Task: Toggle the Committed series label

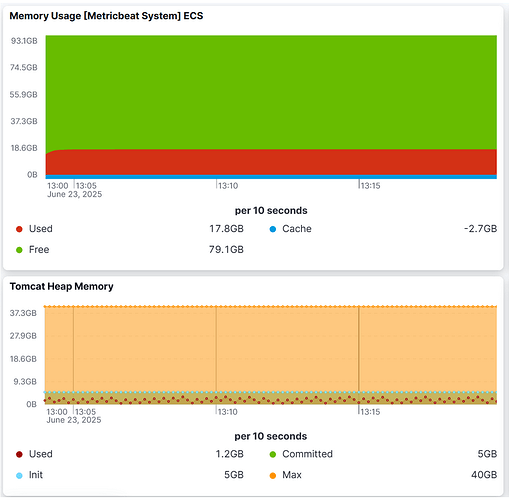Action: pyautogui.click(x=307, y=454)
